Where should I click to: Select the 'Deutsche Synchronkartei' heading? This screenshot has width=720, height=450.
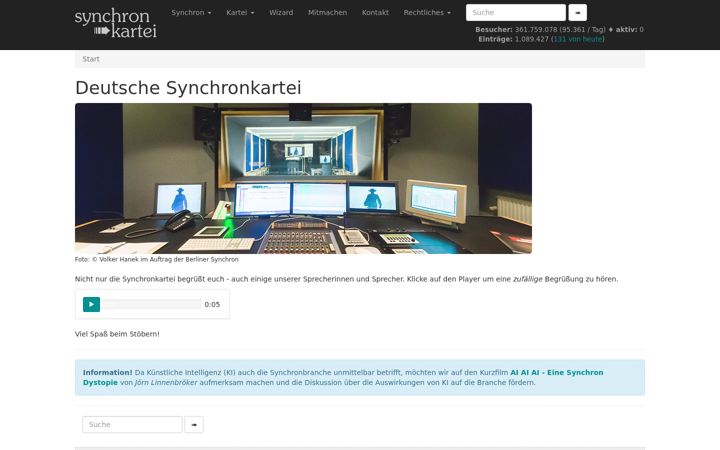[x=188, y=88]
